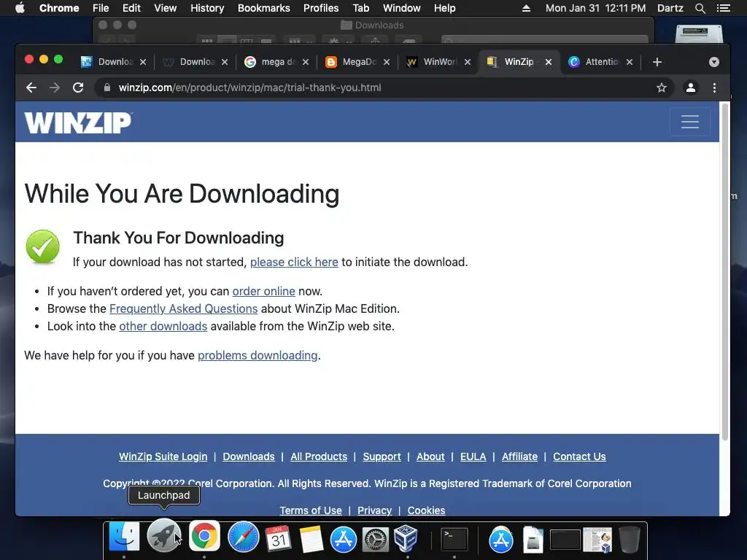Open the Cookies footer link

(426, 510)
